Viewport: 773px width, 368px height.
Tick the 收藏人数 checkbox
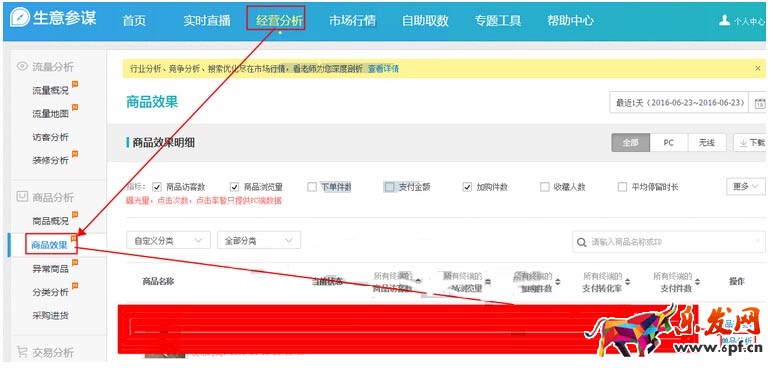[x=544, y=187]
